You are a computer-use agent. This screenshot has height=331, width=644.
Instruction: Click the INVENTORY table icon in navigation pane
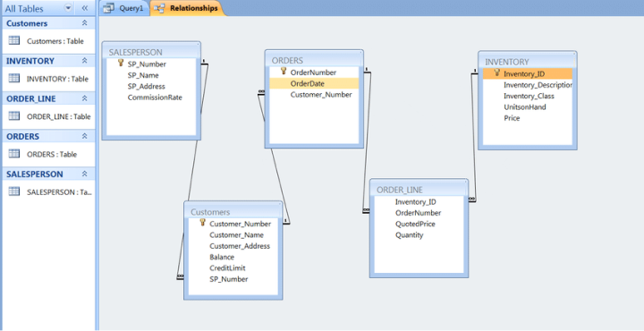pos(14,78)
